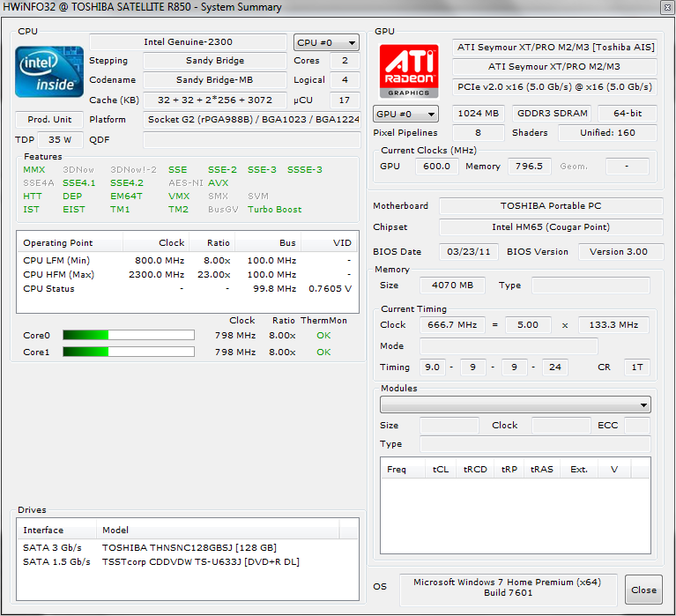
Task: Click the 1024 MB video memory value
Action: [478, 114]
